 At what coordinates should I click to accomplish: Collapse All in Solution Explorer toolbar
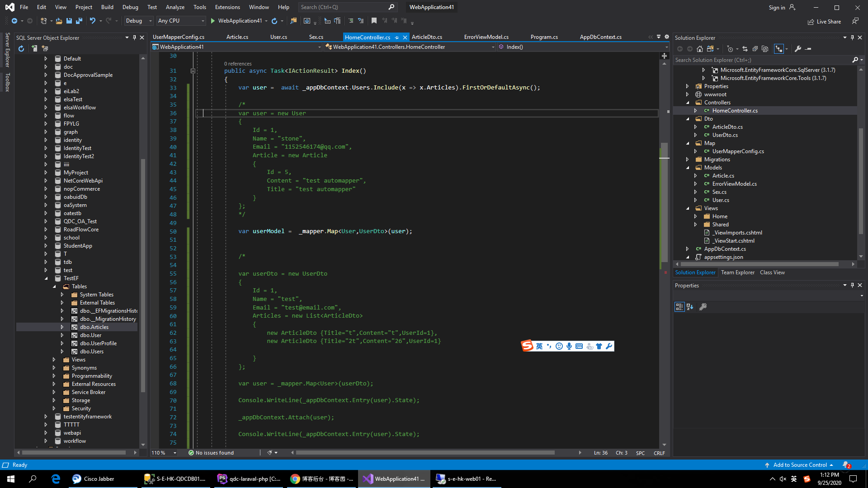coord(755,49)
